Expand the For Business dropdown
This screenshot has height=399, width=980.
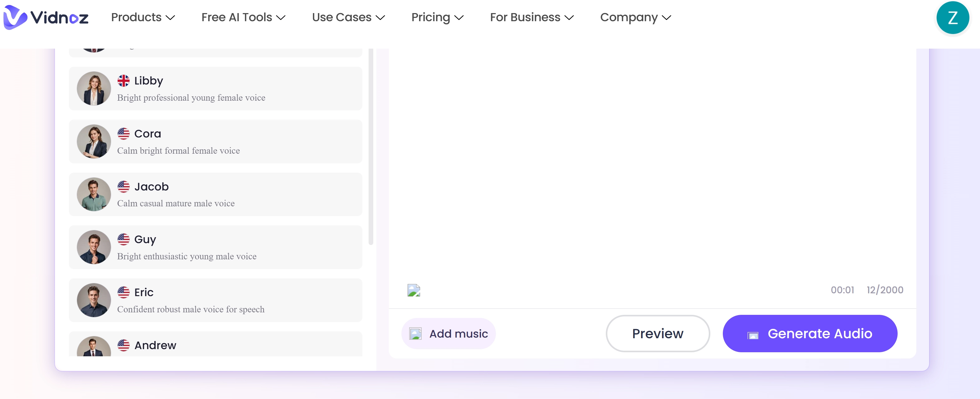(532, 17)
